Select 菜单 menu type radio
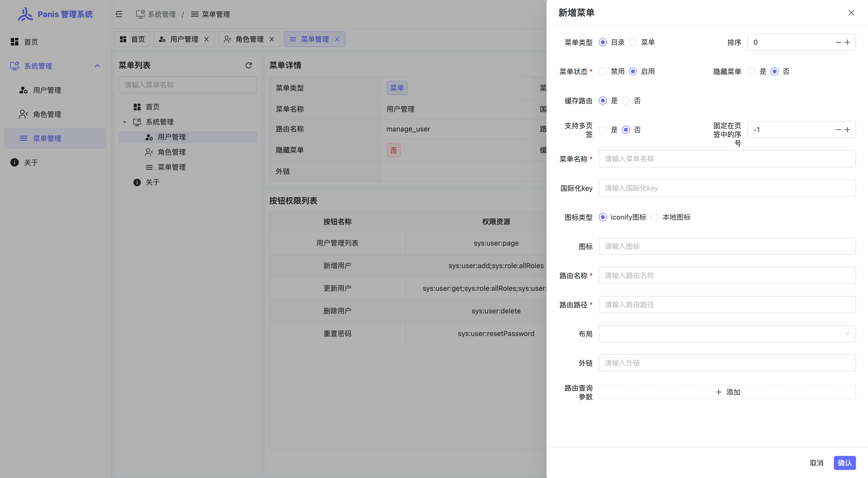868x478 pixels. 633,42
